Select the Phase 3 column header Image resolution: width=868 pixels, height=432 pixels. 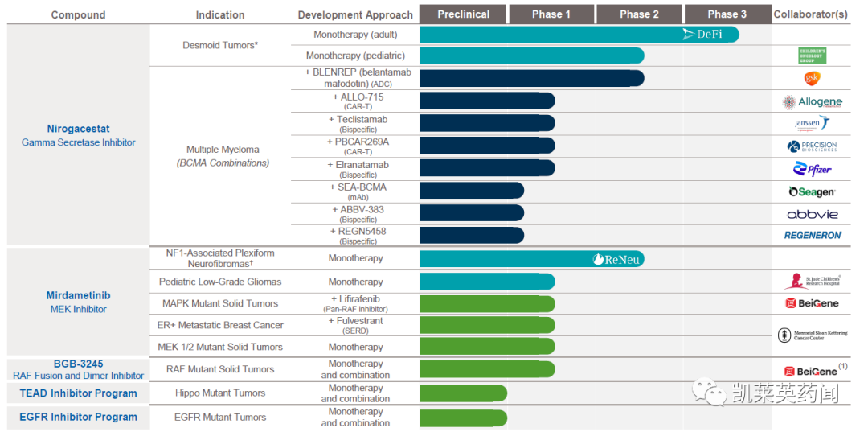[727, 14]
